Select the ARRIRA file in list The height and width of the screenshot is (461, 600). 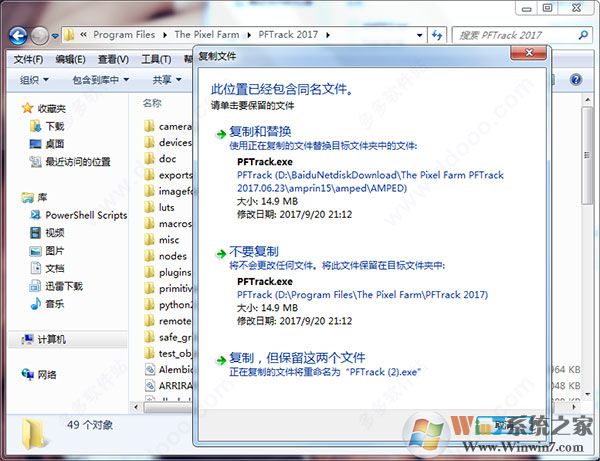(x=169, y=386)
